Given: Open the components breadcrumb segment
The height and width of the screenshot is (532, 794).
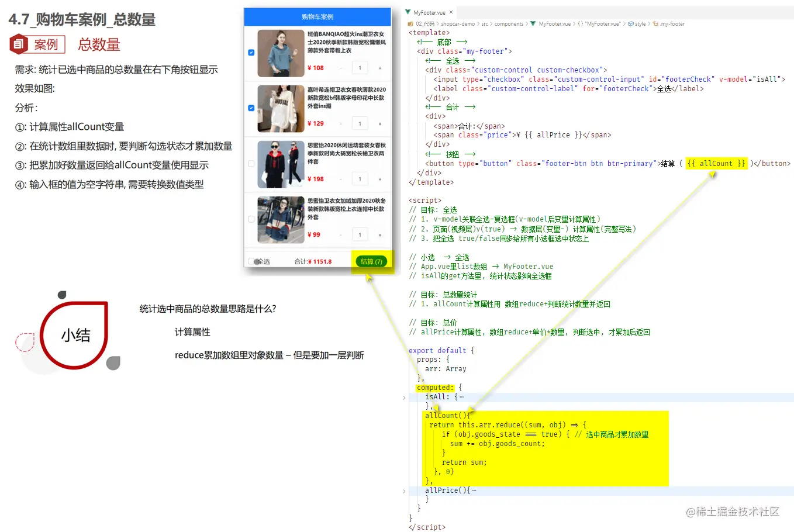Looking at the screenshot, I should coord(509,24).
